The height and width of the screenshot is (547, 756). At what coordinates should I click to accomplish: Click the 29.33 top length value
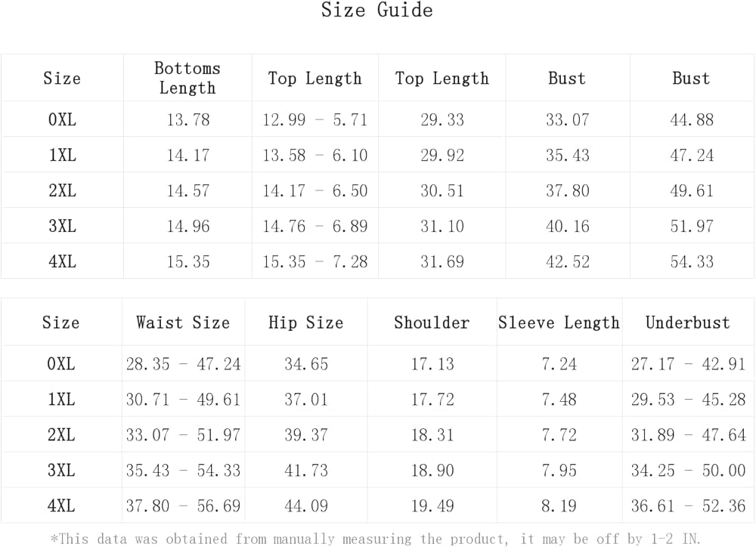click(x=442, y=119)
